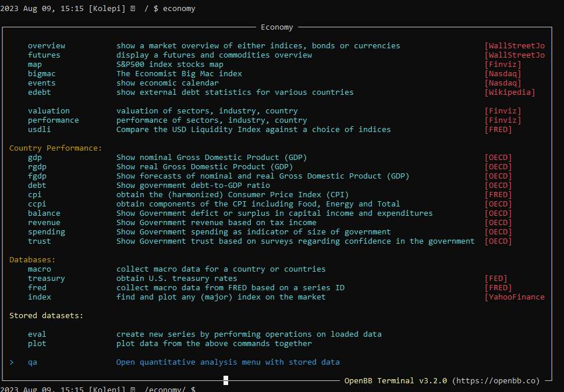564x392 pixels.
Task: Click the 'Databases:' section heading
Action: tap(33, 260)
